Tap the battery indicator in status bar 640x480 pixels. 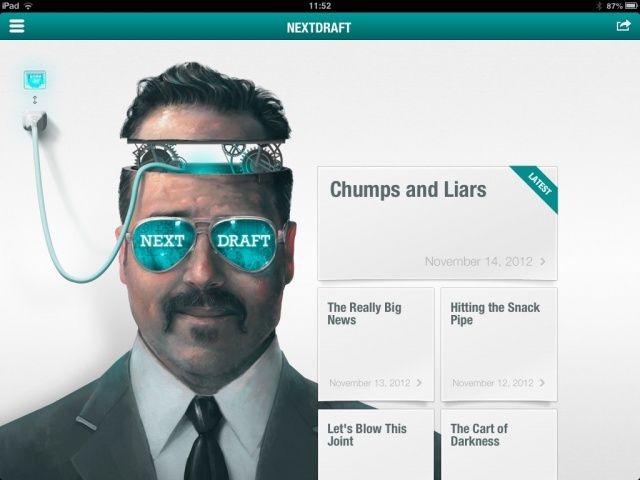[631, 6]
